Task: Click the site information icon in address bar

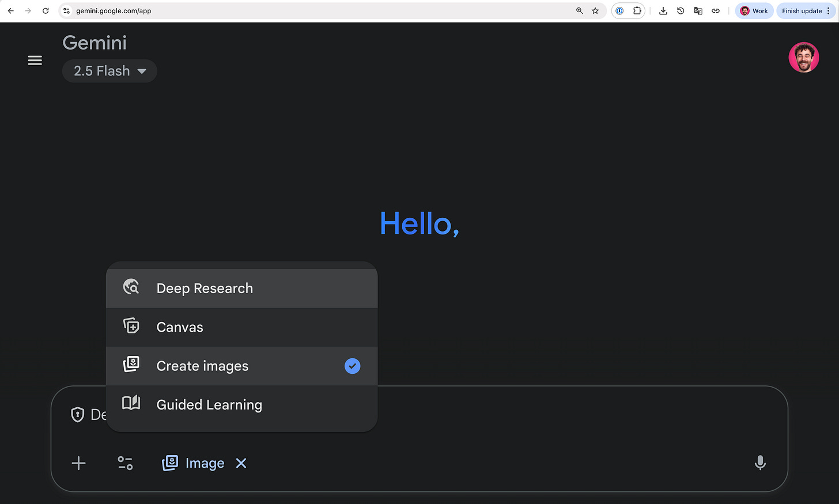Action: pyautogui.click(x=67, y=10)
